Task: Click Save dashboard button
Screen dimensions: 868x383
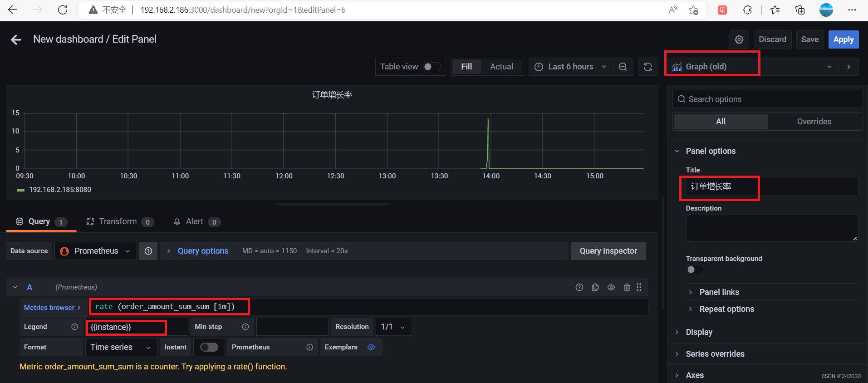Action: [x=810, y=39]
